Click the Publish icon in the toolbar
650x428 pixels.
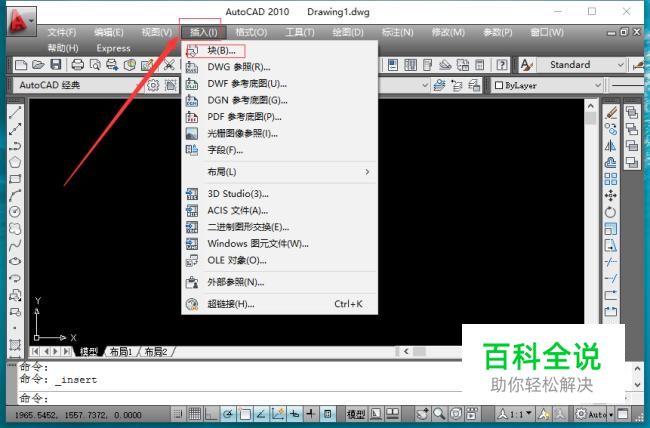(x=112, y=65)
